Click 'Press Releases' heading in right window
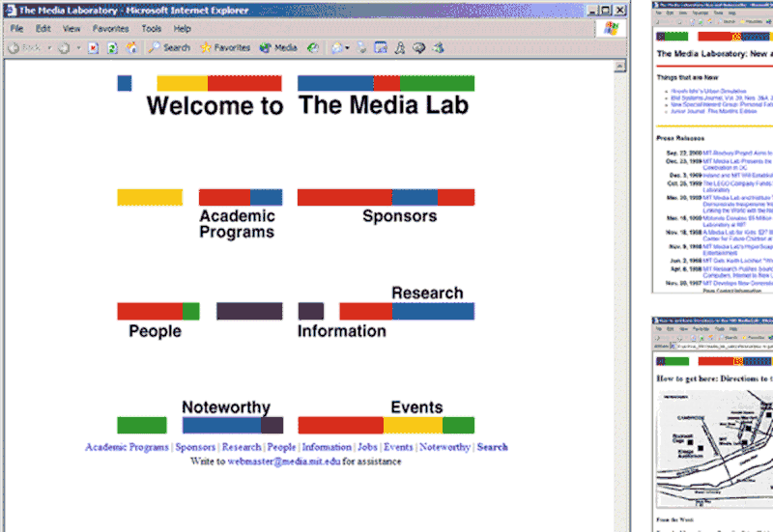Screen dimensions: 773x532 pos(680,138)
